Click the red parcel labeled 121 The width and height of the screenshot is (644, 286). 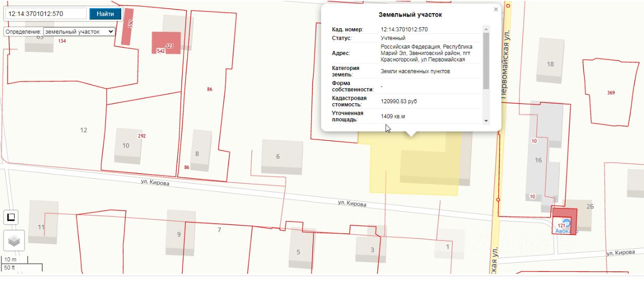pos(565,221)
